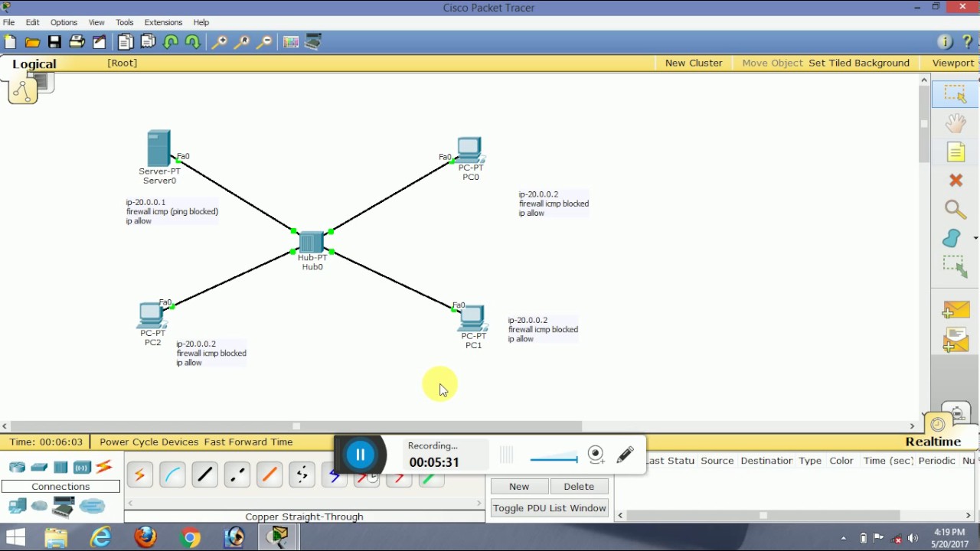Open the Help question mark icon

tap(968, 42)
